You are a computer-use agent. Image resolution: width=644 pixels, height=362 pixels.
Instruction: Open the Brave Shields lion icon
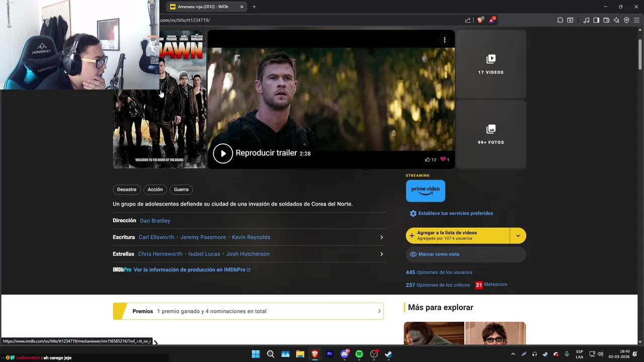click(x=480, y=20)
